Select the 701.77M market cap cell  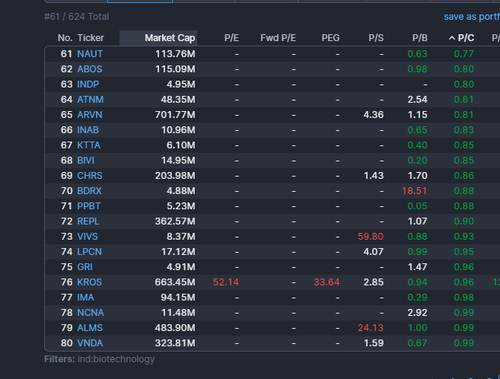tap(175, 115)
